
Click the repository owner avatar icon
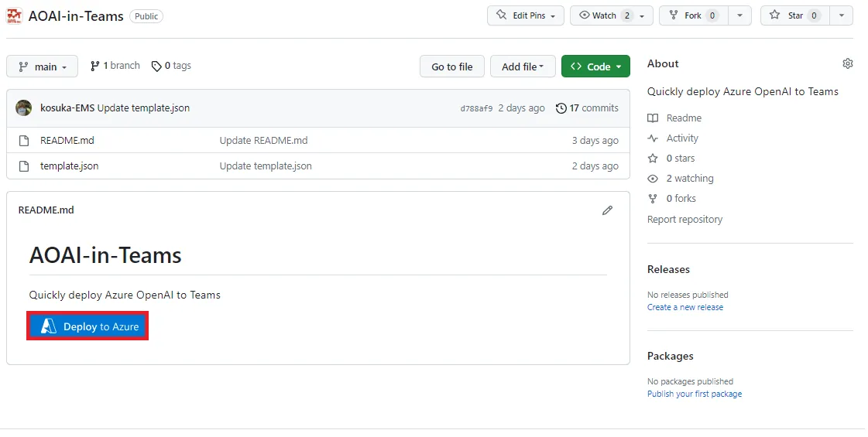tap(15, 15)
